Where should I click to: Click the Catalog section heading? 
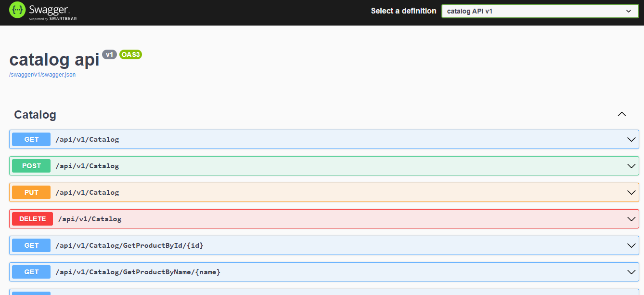tap(35, 115)
